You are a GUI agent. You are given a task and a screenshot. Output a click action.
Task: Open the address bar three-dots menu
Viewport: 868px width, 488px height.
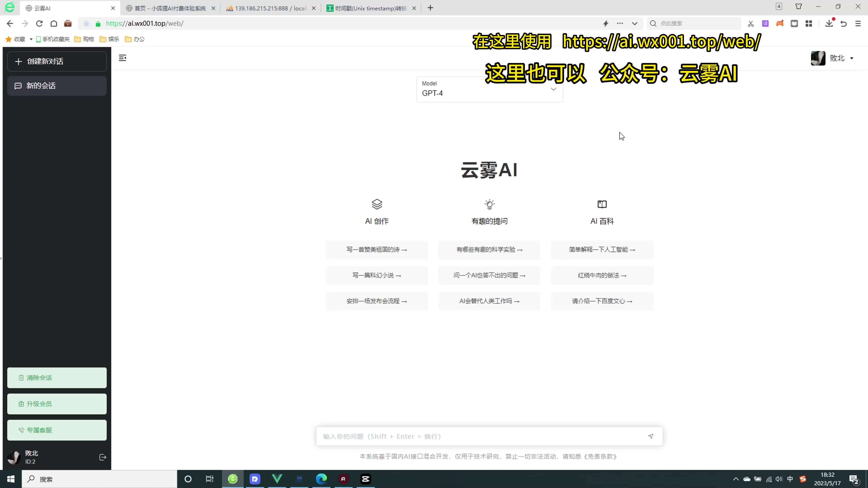coord(620,23)
